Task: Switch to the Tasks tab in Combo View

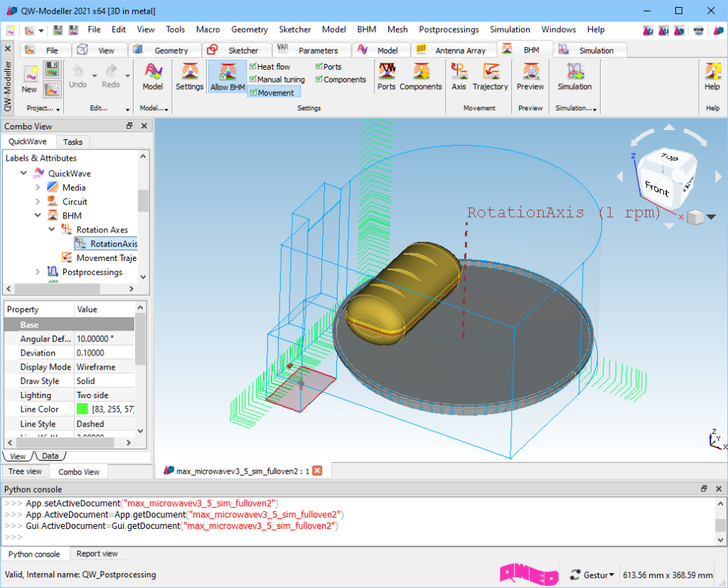Action: click(73, 142)
